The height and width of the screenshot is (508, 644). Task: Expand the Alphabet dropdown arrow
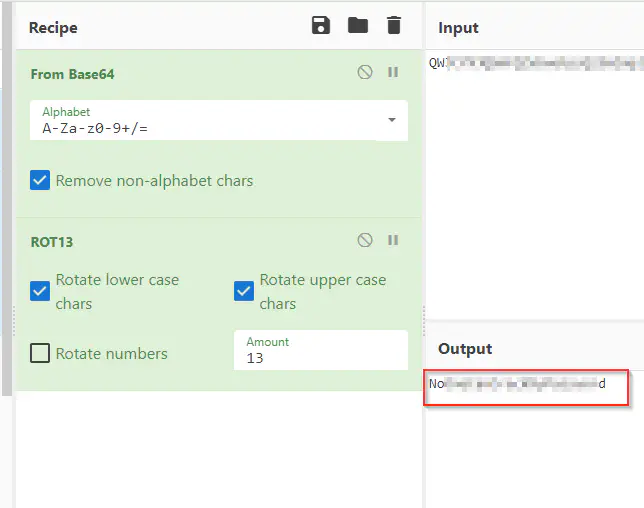coord(391,121)
